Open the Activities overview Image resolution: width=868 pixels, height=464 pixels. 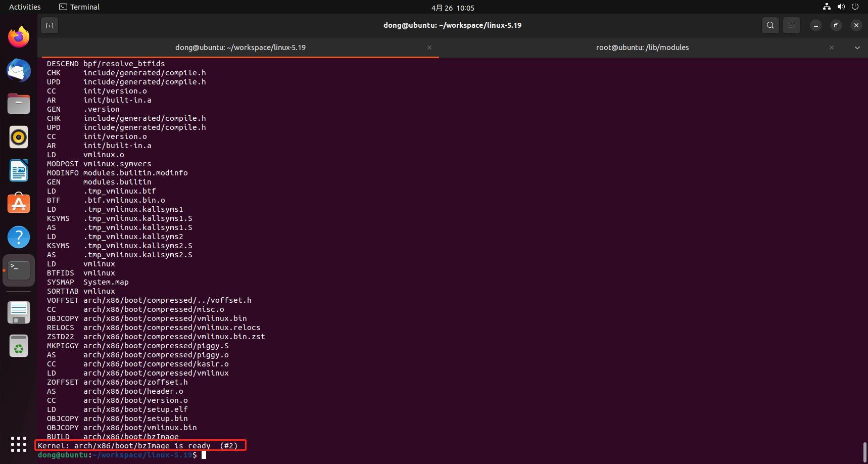pos(25,7)
